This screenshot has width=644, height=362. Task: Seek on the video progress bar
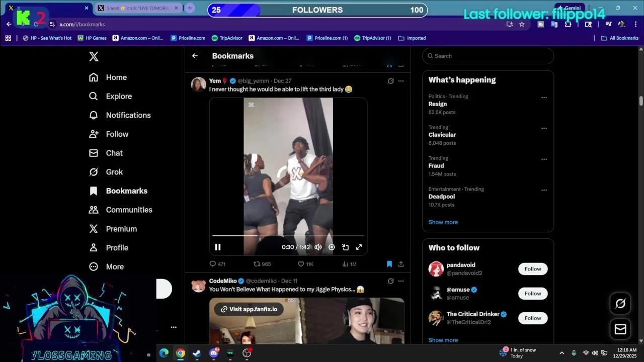tap(288, 235)
